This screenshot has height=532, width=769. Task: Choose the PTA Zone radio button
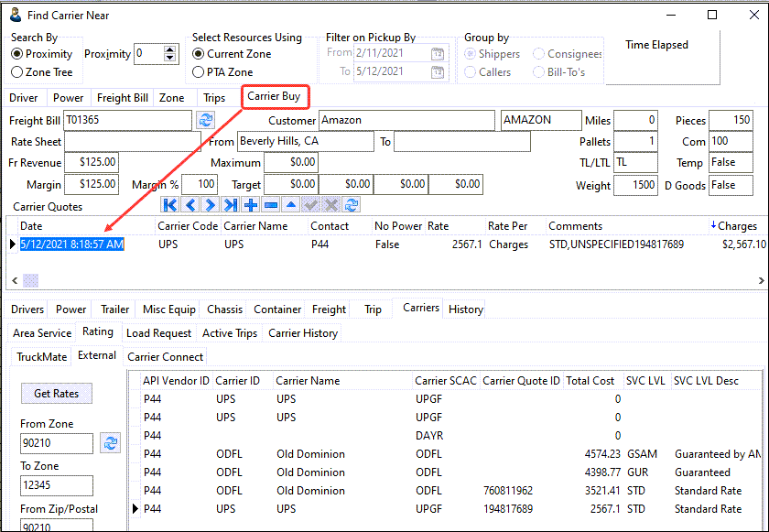(x=199, y=72)
